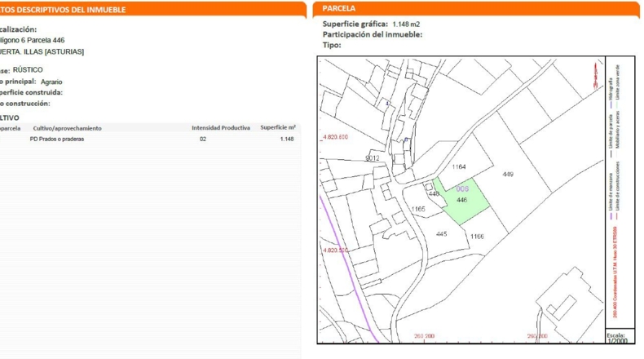Select the green highlighted parcel 446
The image size is (644, 359).
coord(462,202)
